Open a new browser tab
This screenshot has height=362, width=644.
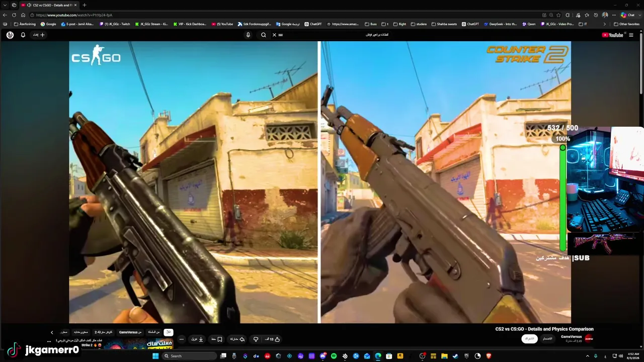tap(84, 5)
